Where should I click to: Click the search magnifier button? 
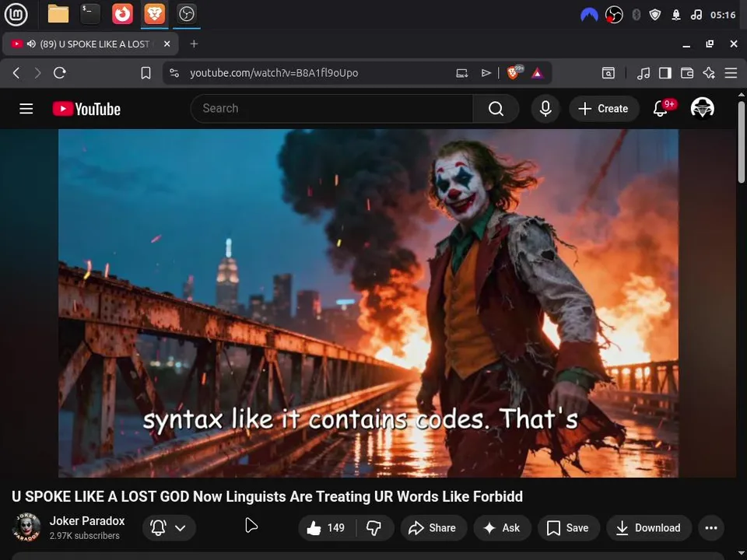tap(496, 109)
